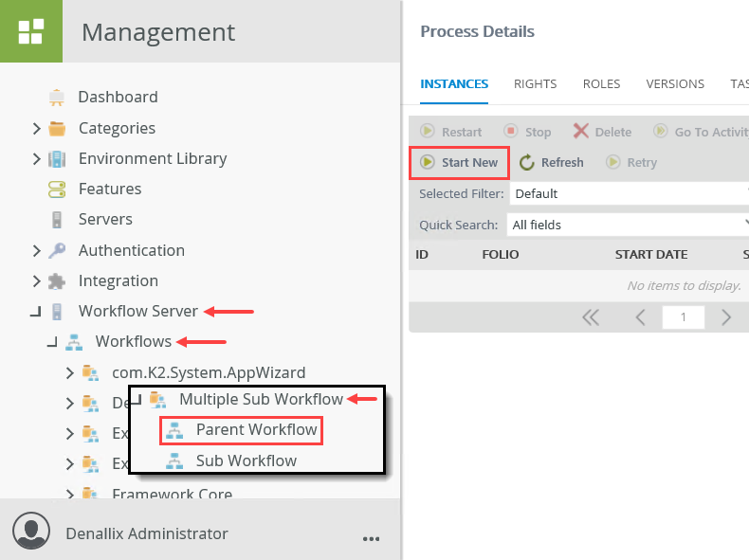Click the Servers icon in the tree
749x560 pixels.
[57, 219]
